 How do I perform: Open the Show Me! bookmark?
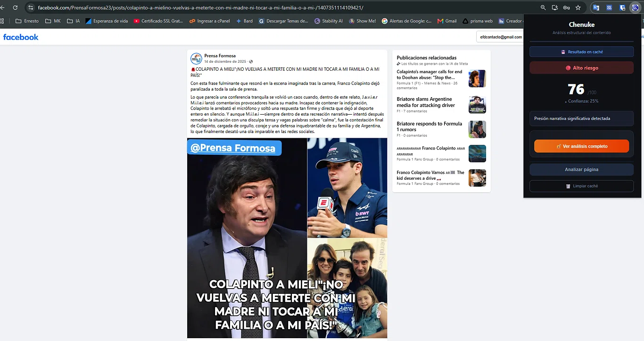362,21
